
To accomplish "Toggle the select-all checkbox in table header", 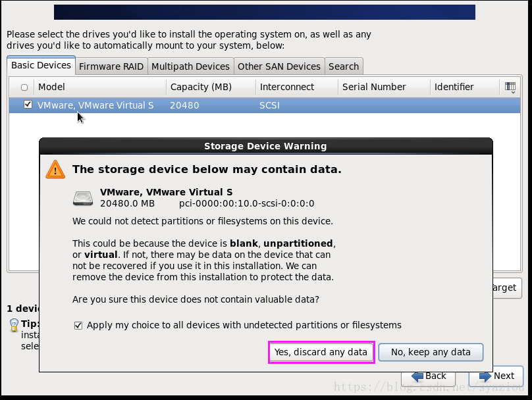I will [x=24, y=87].
